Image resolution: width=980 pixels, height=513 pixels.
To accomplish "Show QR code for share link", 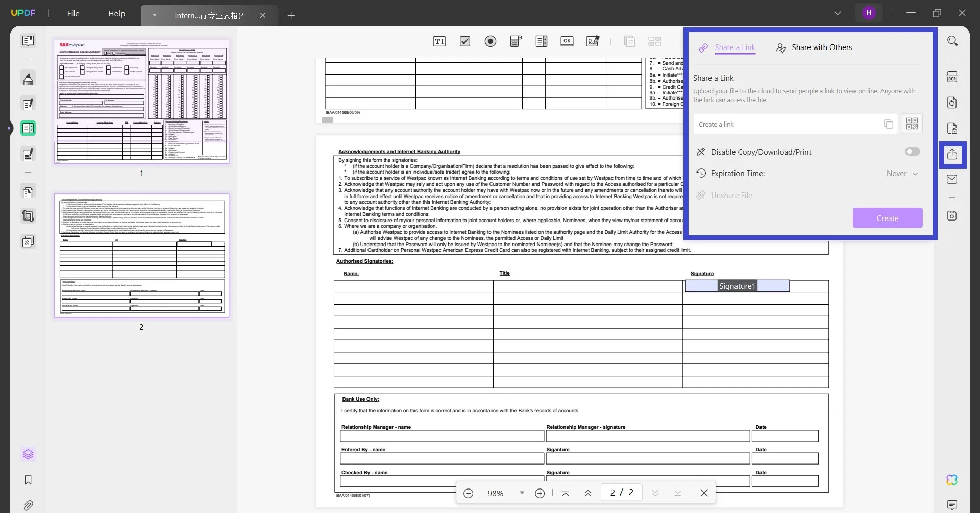I will coord(912,124).
